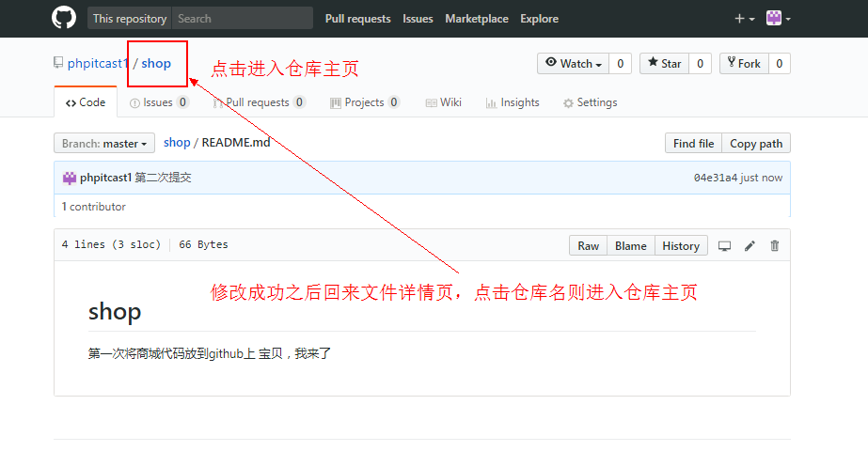Switch to the Issues tab
868x467 pixels.
click(x=158, y=102)
